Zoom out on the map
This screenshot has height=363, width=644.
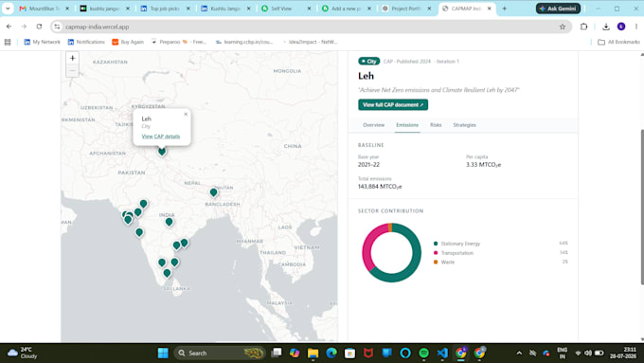pos(72,71)
